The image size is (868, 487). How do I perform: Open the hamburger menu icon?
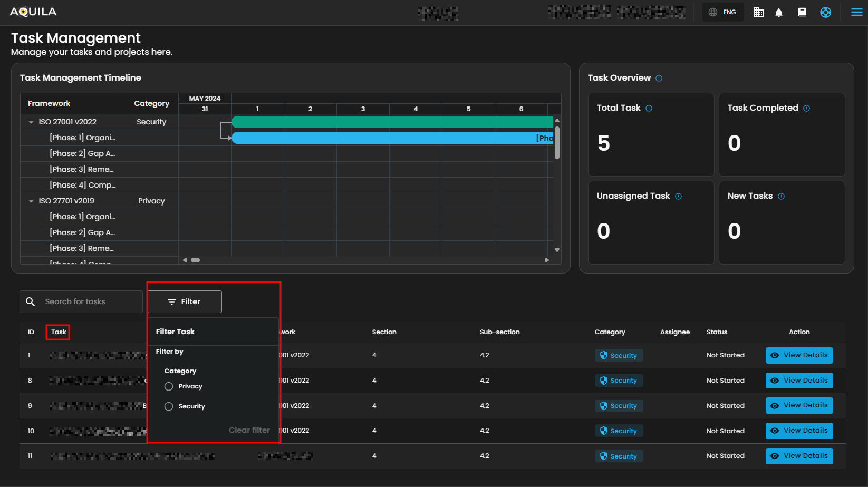click(856, 12)
